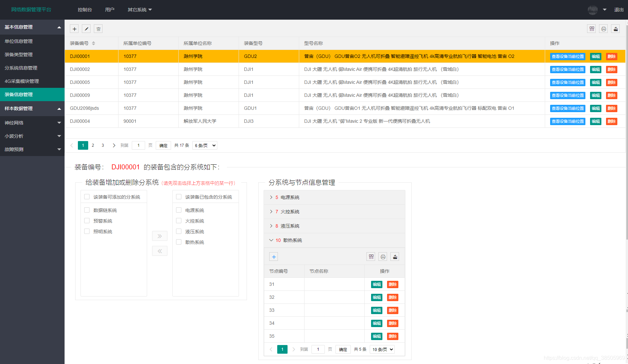Check the 照明系统 checkbox

[87, 231]
